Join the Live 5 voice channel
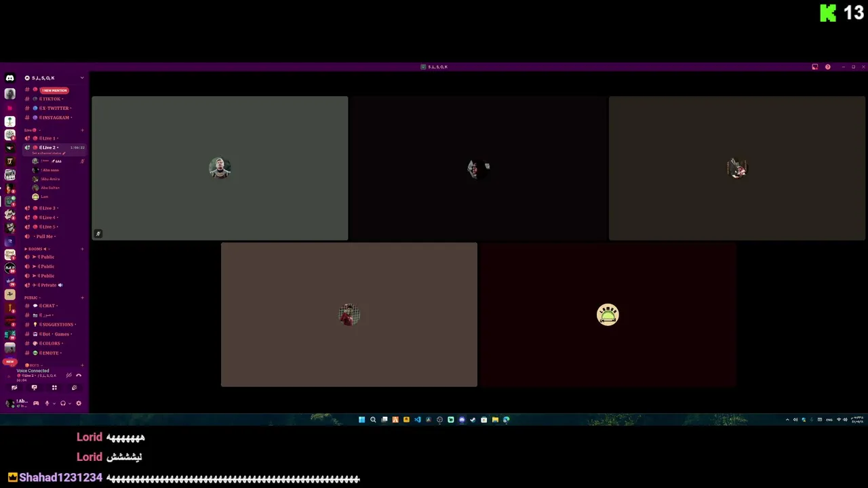868x488 pixels. click(54, 227)
